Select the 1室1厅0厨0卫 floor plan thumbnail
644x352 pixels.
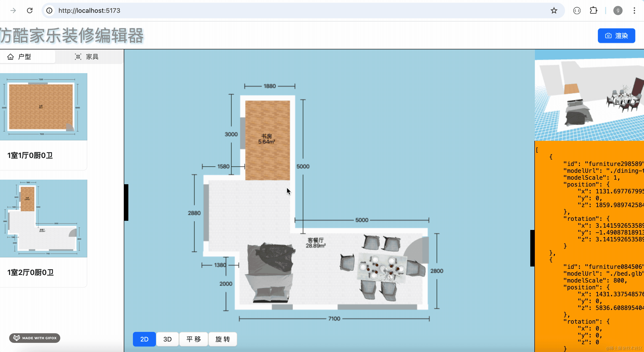pos(43,107)
